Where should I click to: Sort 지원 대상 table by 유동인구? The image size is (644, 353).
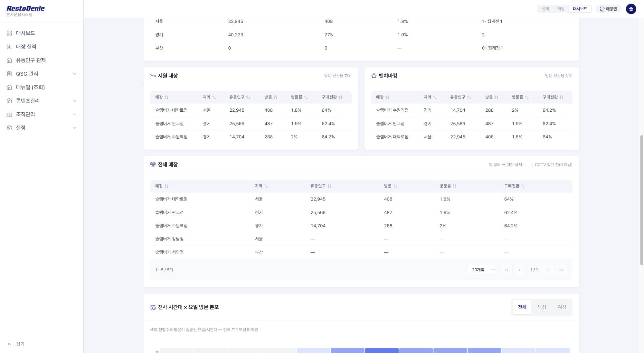pos(240,97)
